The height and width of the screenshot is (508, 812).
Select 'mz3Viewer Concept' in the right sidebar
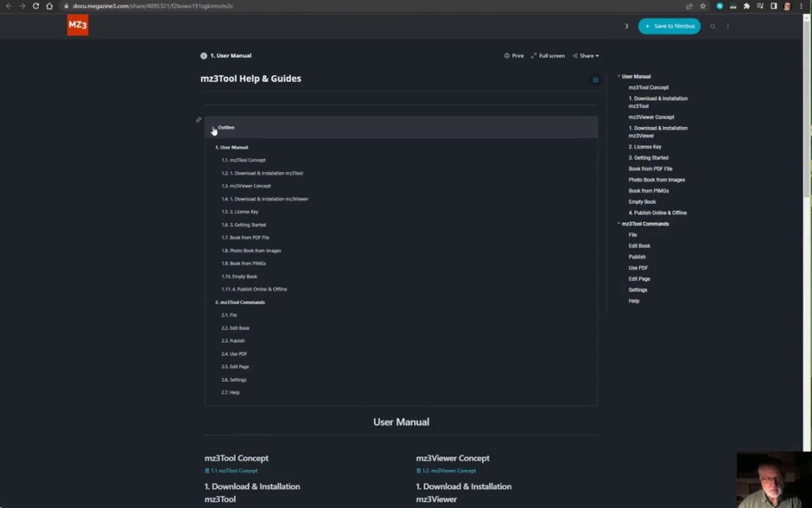pyautogui.click(x=652, y=117)
